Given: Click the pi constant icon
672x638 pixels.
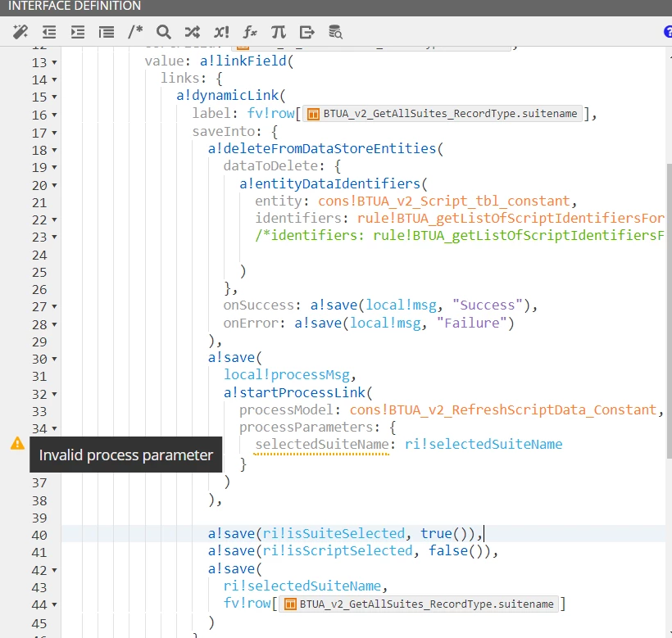Looking at the screenshot, I should tap(279, 32).
